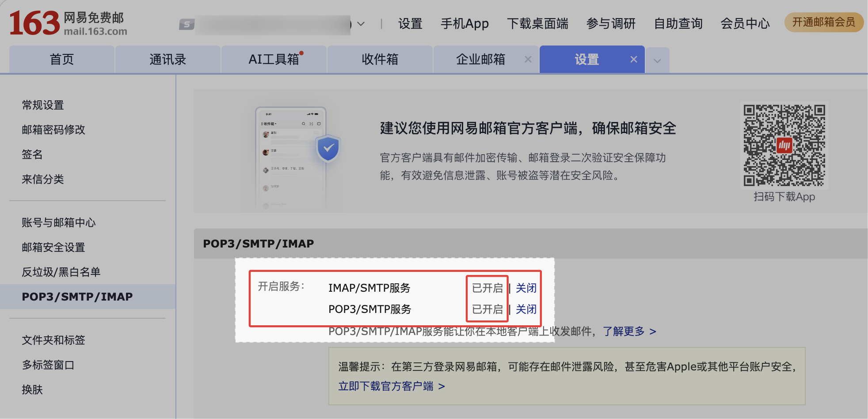Click the App download QR code
Viewport: 868px width, 419px height.
784,145
